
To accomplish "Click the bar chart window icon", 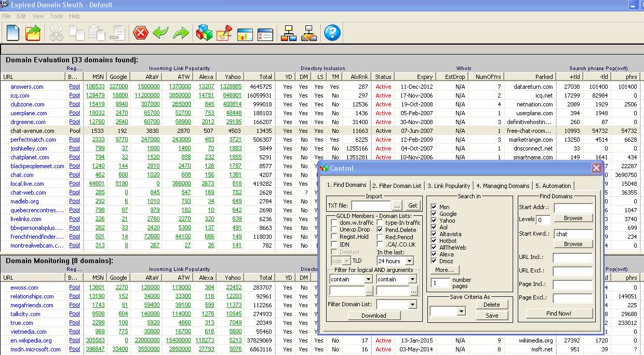I will 245,33.
